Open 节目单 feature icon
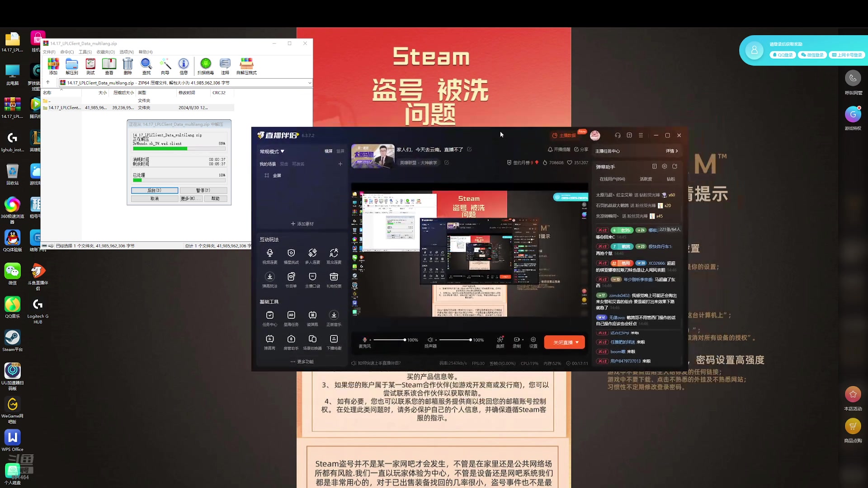868x488 pixels. click(291, 280)
